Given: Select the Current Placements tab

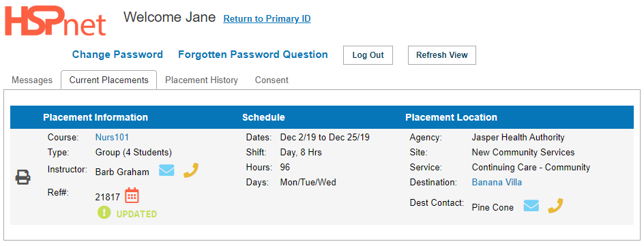Looking at the screenshot, I should pyautogui.click(x=109, y=80).
